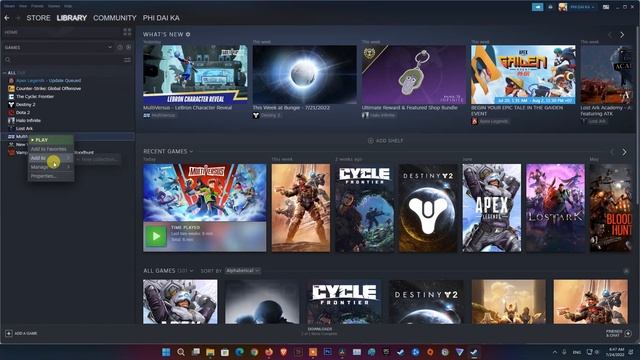
Task: Toggle the collections grid view icon
Action: [127, 32]
